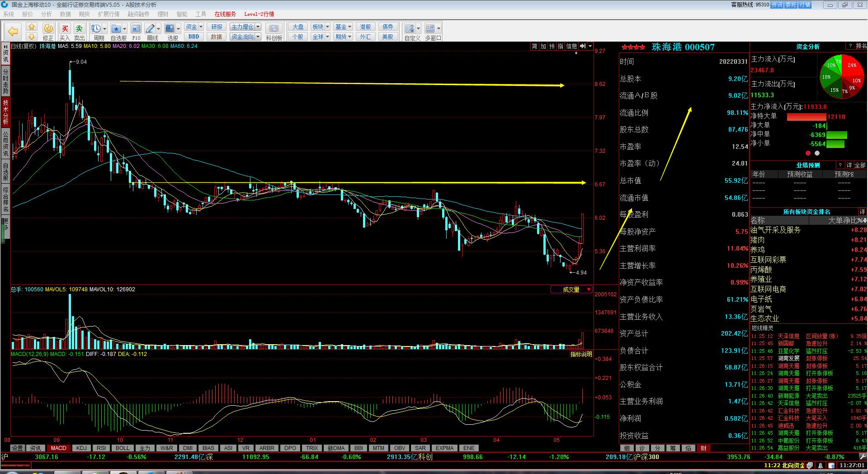The width and height of the screenshot is (868, 474).
Task: Select the white pager dot under 净小单
Action: point(817,153)
